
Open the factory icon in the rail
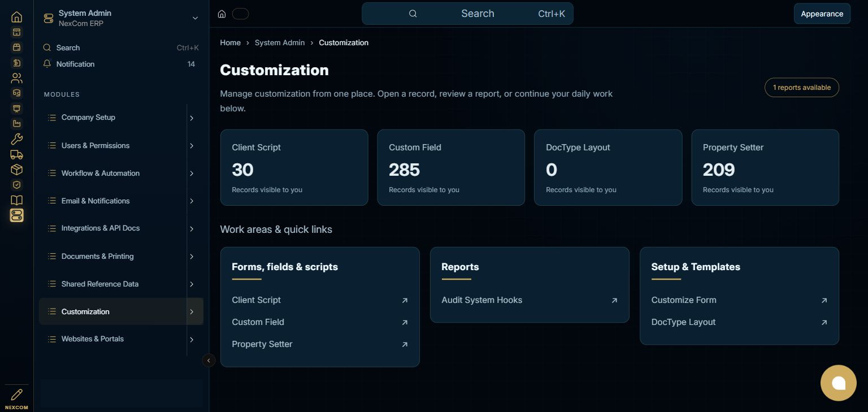tap(16, 124)
